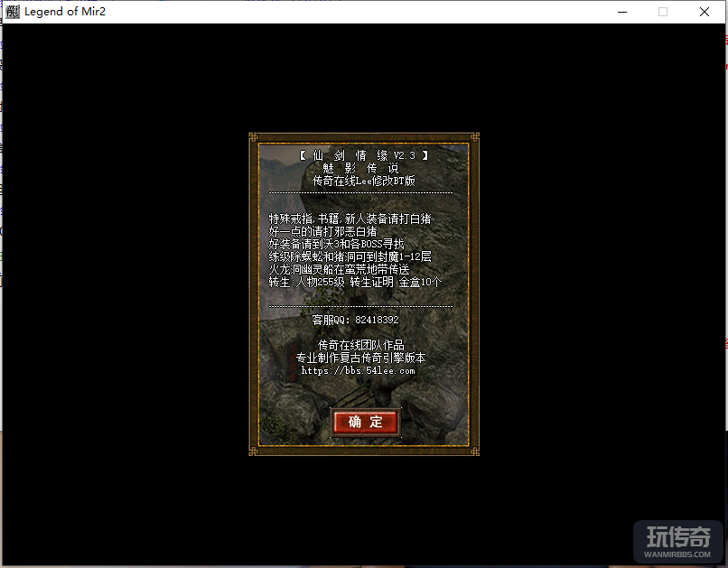Click the line 练级除蜈蚣和猪洞可到封魔1-12层
Image resolution: width=728 pixels, height=568 pixels.
350,256
